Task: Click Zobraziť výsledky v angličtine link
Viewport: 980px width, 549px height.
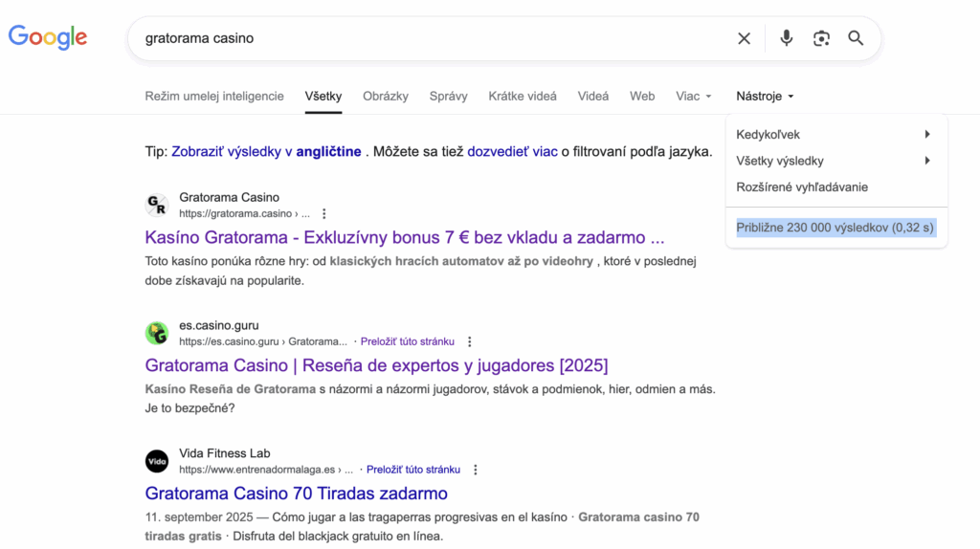Action: pyautogui.click(x=266, y=151)
